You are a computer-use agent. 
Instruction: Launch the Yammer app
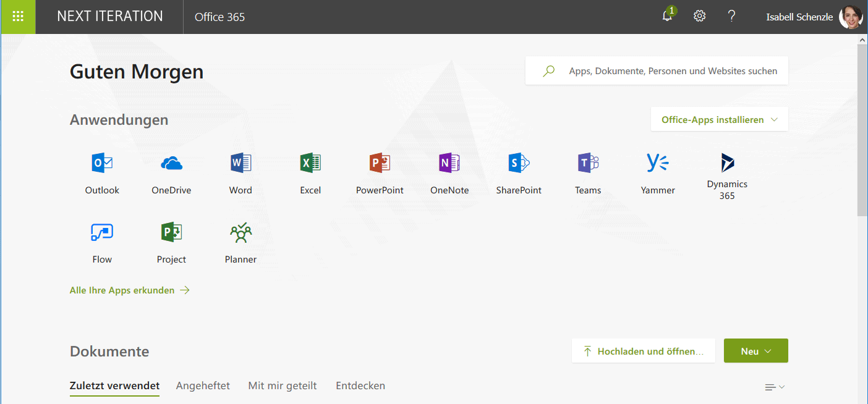point(658,173)
